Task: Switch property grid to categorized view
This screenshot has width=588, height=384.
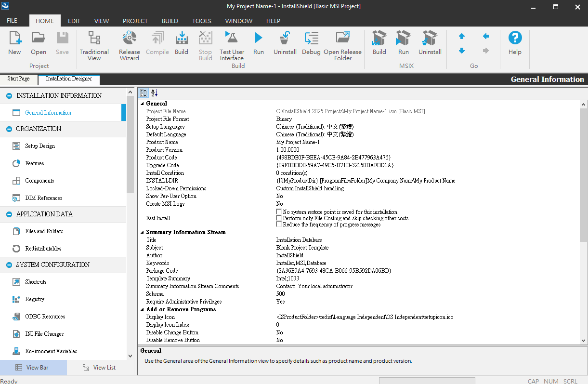Action: 144,93
